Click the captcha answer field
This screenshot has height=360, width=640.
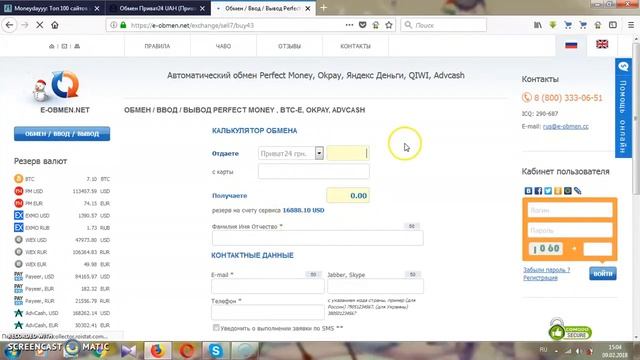click(598, 249)
